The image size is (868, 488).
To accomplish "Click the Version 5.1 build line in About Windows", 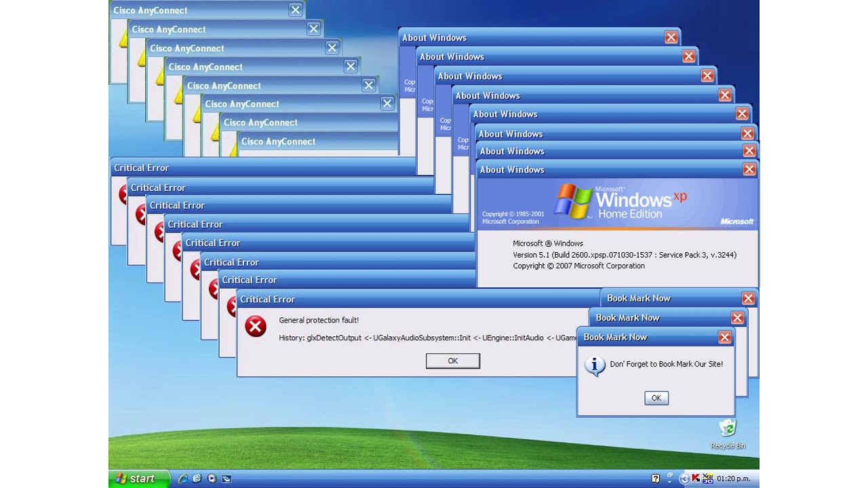I will click(x=625, y=255).
